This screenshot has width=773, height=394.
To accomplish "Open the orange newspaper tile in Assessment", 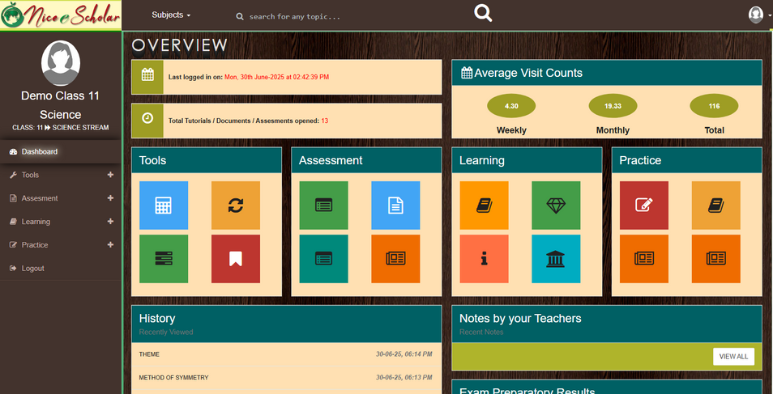I will click(395, 259).
